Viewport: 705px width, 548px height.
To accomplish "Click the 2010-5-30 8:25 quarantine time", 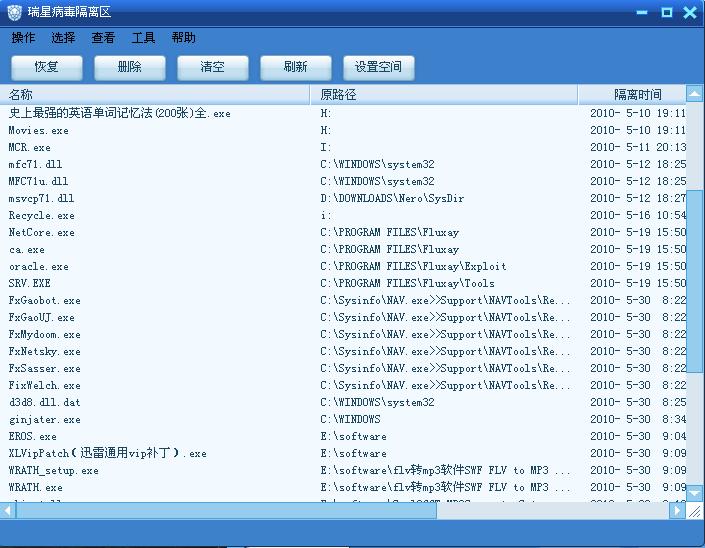I will 638,403.
